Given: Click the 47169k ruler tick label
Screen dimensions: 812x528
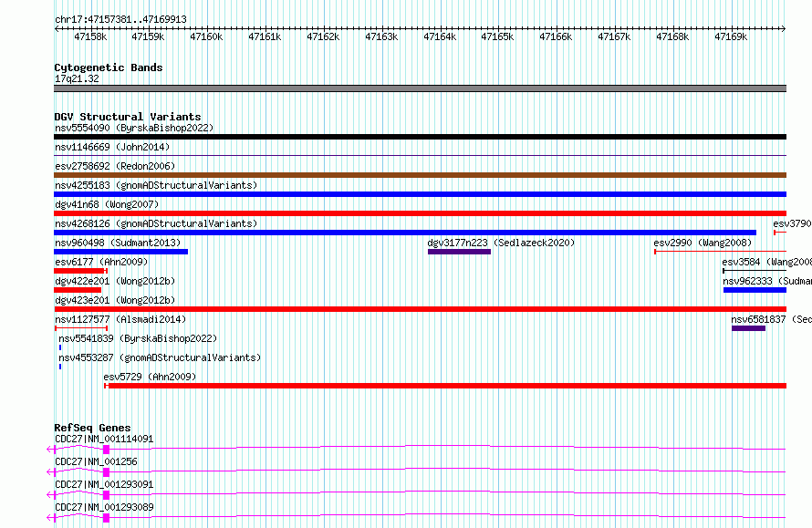Looking at the screenshot, I should tap(731, 36).
